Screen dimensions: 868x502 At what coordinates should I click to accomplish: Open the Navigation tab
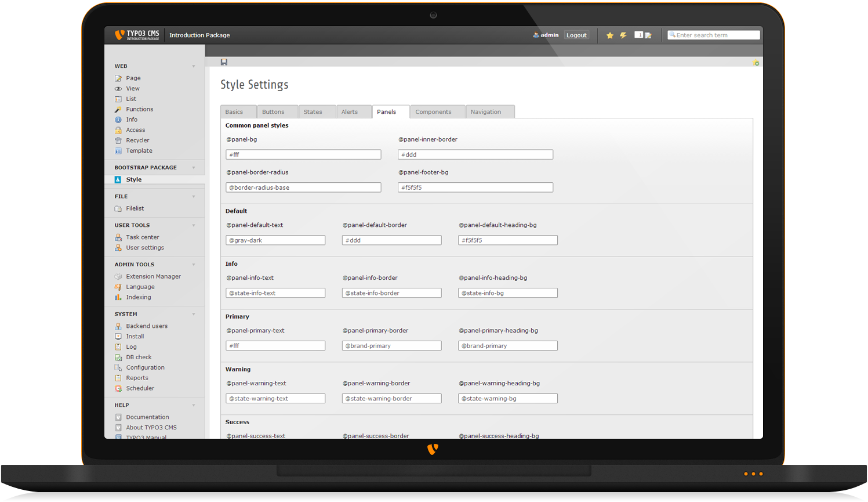click(486, 112)
